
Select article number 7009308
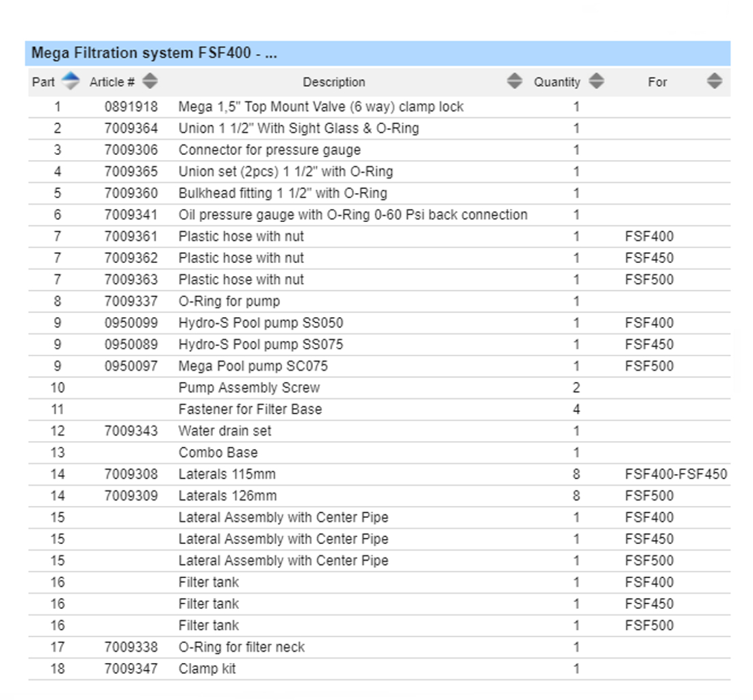(x=131, y=474)
